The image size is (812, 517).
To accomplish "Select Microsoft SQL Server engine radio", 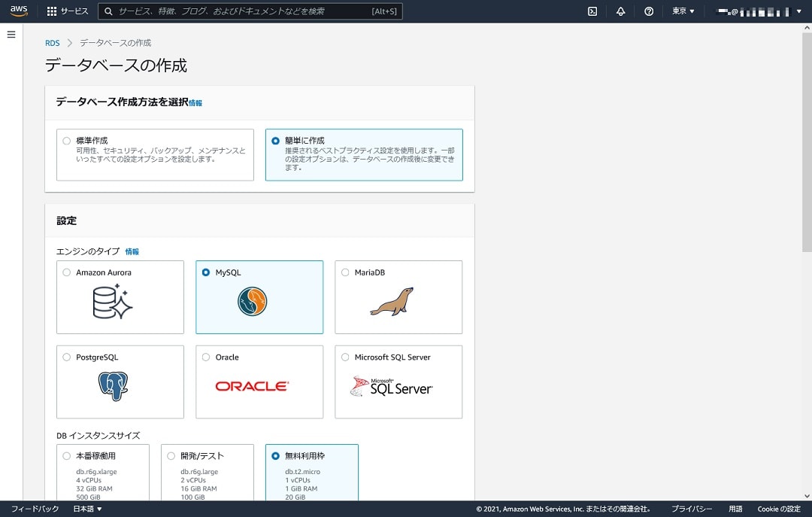I will pyautogui.click(x=345, y=357).
